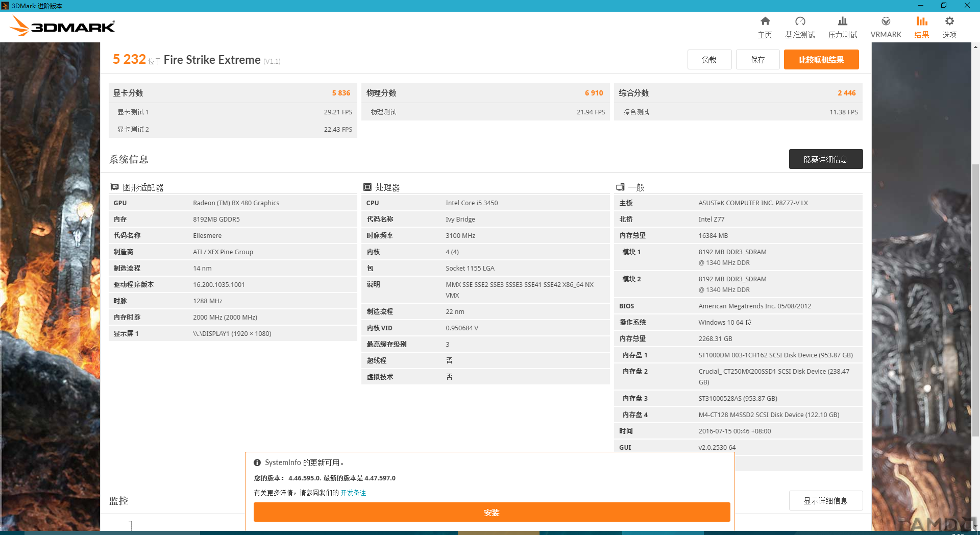Click 隐藏详细信息 to hide the system details
The image size is (980, 535).
(x=826, y=159)
